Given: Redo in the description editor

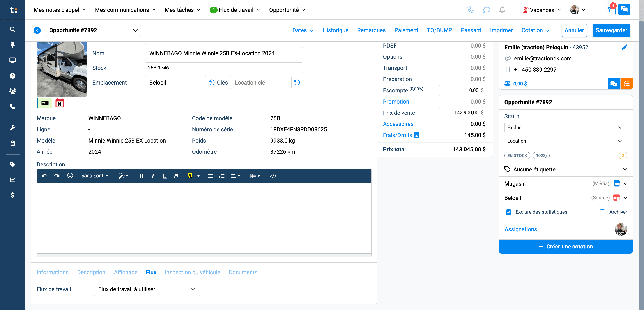Looking at the screenshot, I should pos(57,176).
